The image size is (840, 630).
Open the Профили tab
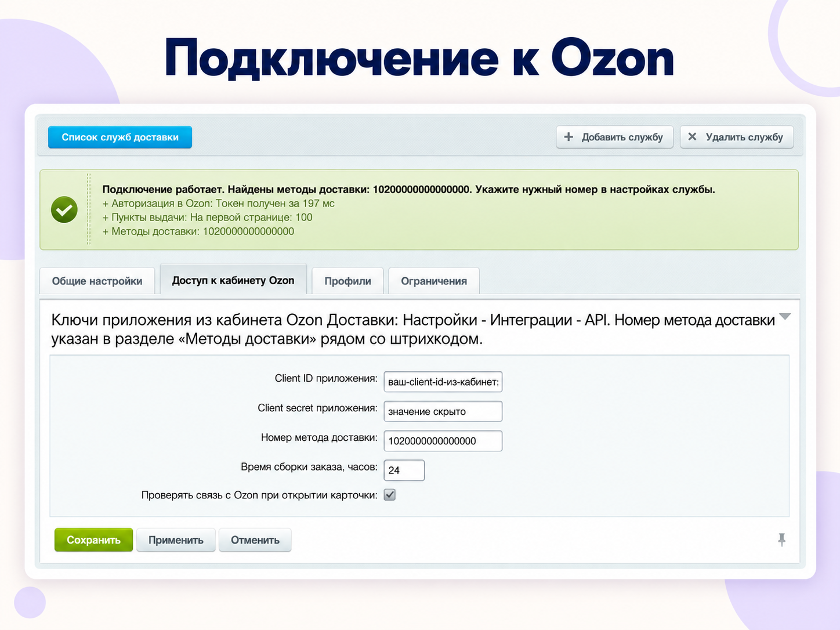click(x=347, y=281)
